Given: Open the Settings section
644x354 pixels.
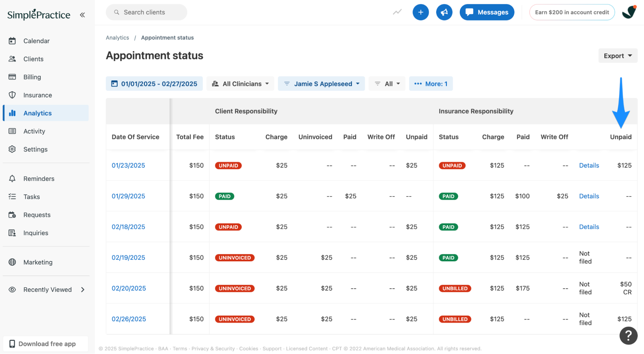Looking at the screenshot, I should click(x=46, y=149).
